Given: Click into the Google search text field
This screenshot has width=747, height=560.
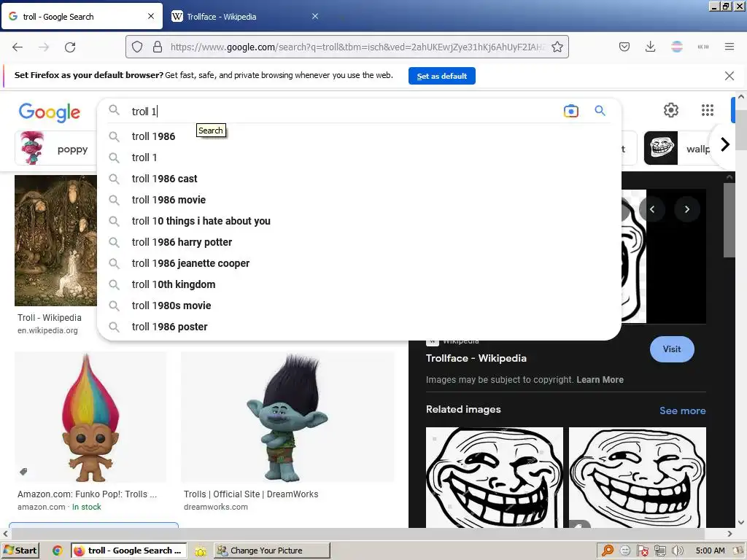Looking at the screenshot, I should tap(343, 112).
